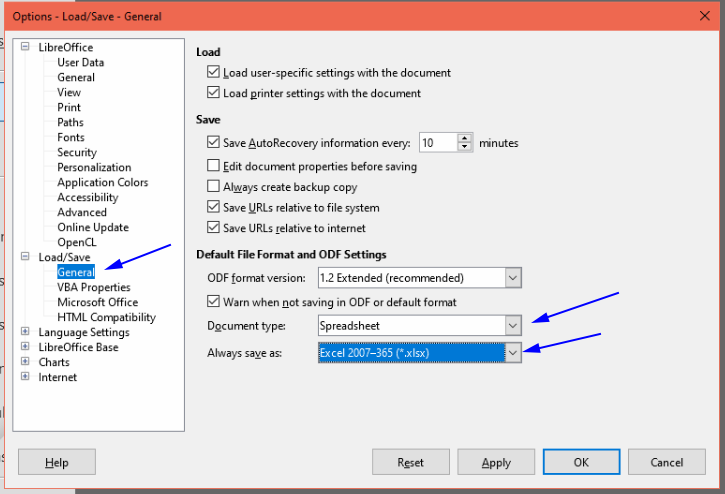Select the Load/Save tree item
This screenshot has width=725, height=494.
[x=64, y=257]
